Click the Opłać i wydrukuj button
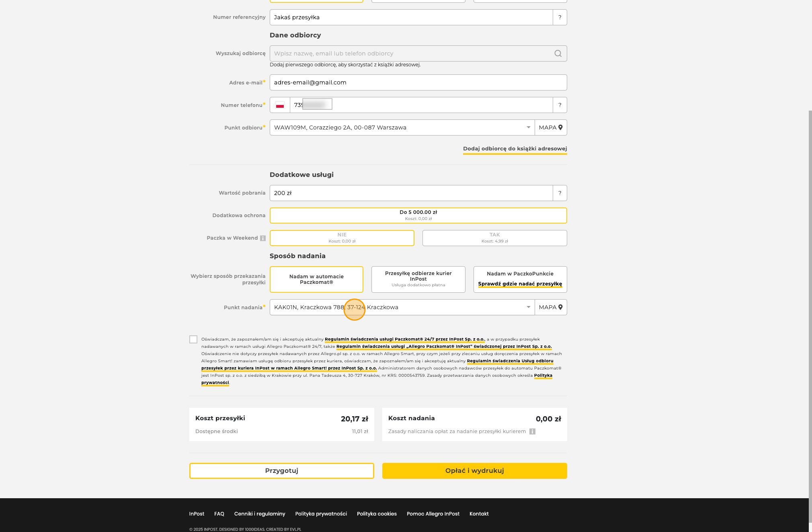The height and width of the screenshot is (532, 812). point(475,471)
